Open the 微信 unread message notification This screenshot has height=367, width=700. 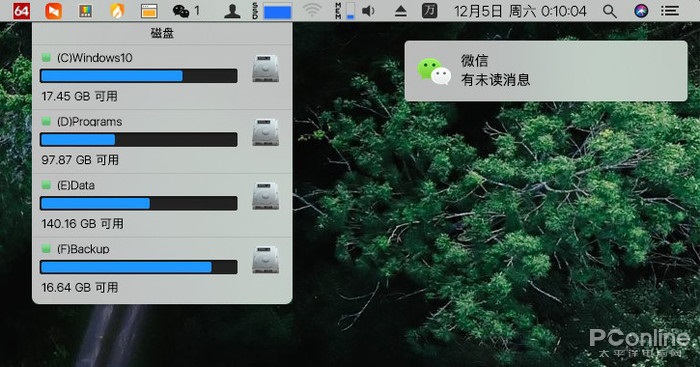(x=546, y=71)
